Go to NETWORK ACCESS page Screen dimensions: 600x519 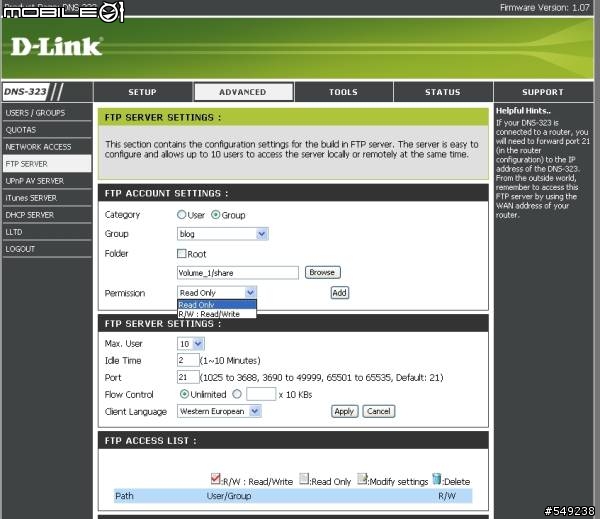[47, 147]
